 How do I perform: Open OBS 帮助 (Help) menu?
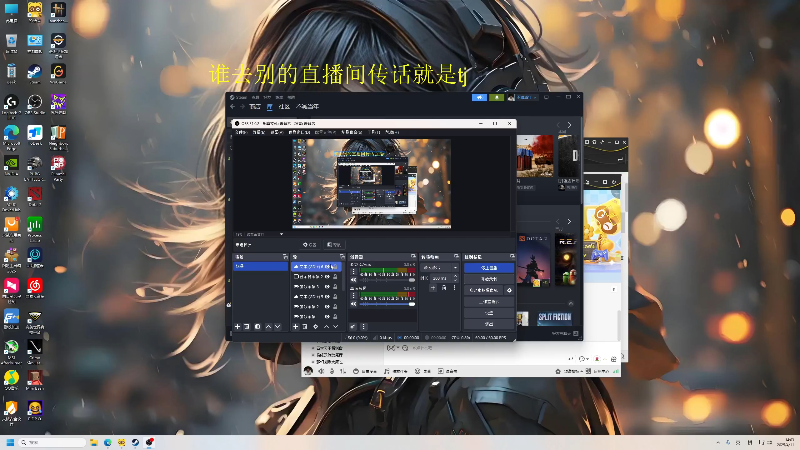pos(392,132)
